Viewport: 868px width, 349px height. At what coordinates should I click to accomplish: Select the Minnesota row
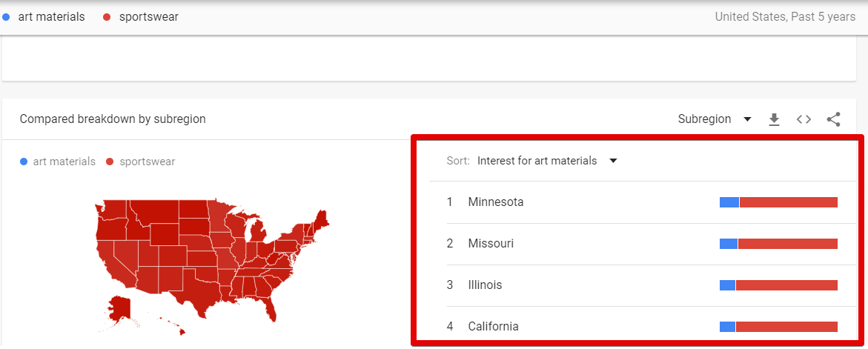coord(642,202)
